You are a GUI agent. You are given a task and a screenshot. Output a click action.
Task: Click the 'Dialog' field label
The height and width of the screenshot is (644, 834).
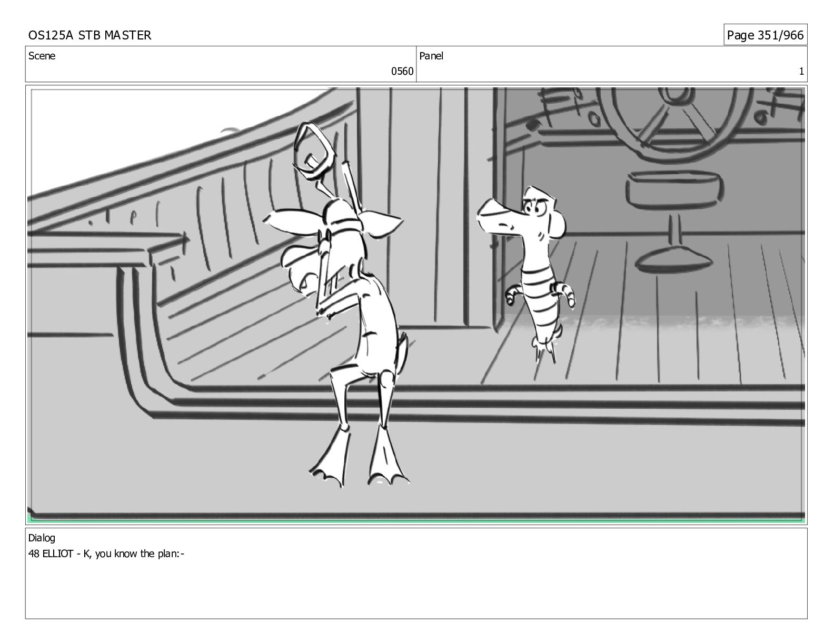coord(42,538)
